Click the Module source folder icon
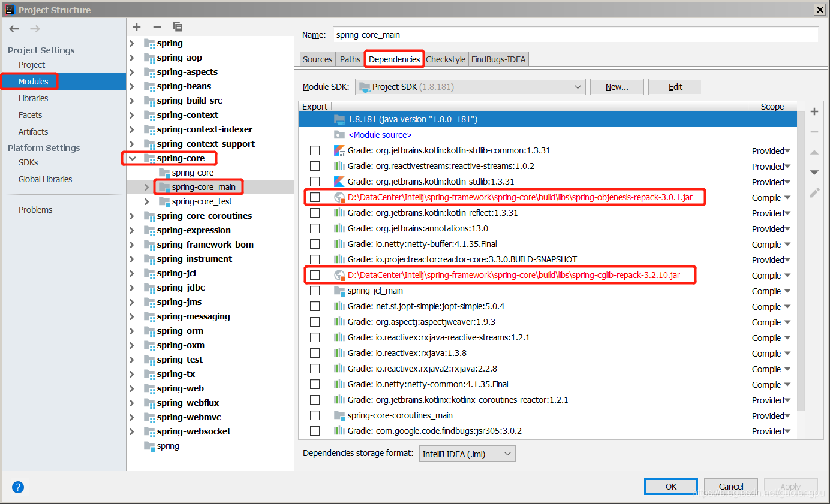 click(339, 135)
